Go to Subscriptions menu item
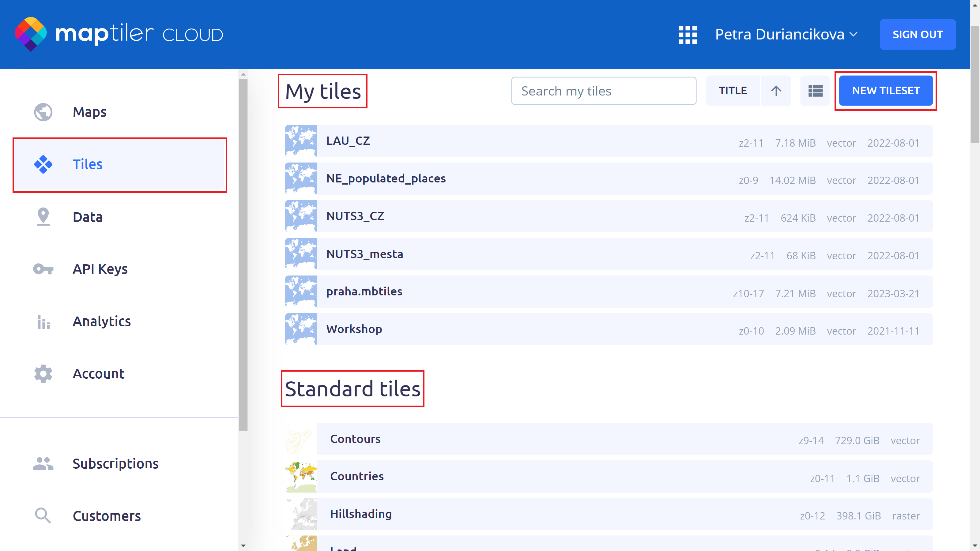 pyautogui.click(x=115, y=463)
